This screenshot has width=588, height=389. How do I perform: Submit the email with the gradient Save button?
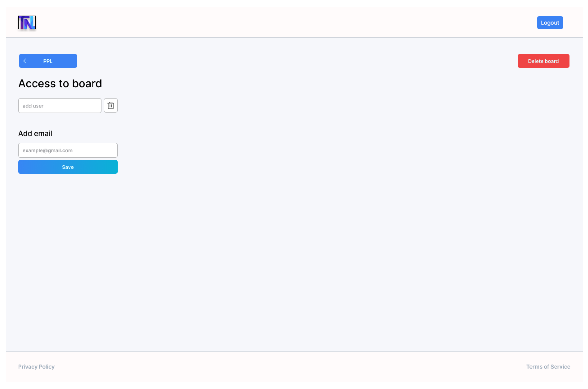68,167
